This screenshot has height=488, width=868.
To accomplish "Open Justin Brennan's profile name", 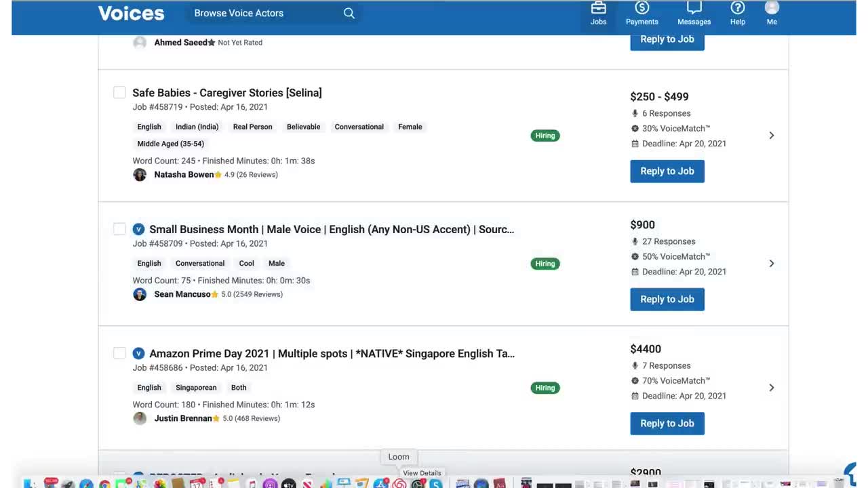I will tap(183, 418).
